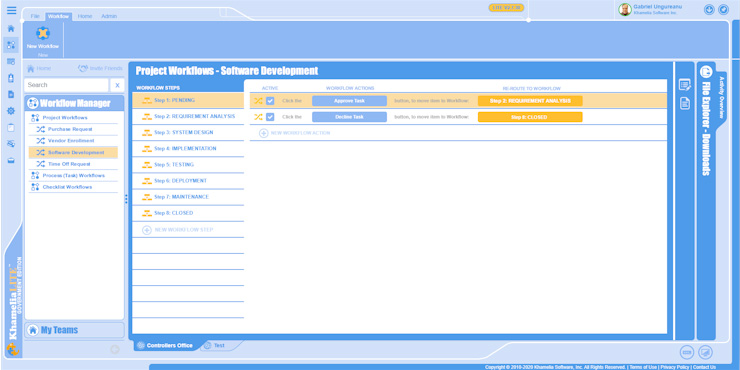This screenshot has width=740, height=370.
Task: Click the Approve Task button
Action: [x=349, y=101]
